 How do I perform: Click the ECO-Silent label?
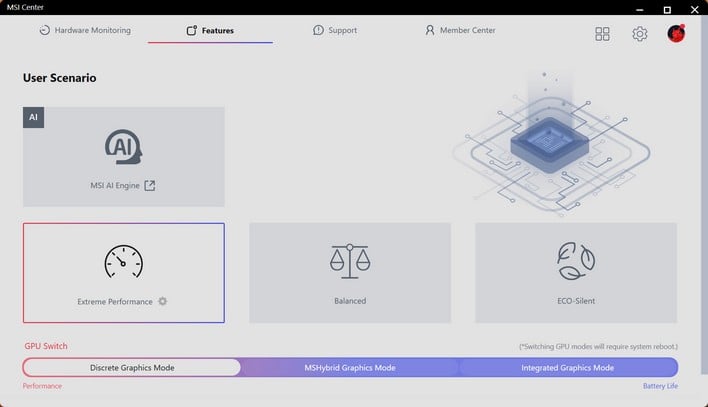[576, 301]
